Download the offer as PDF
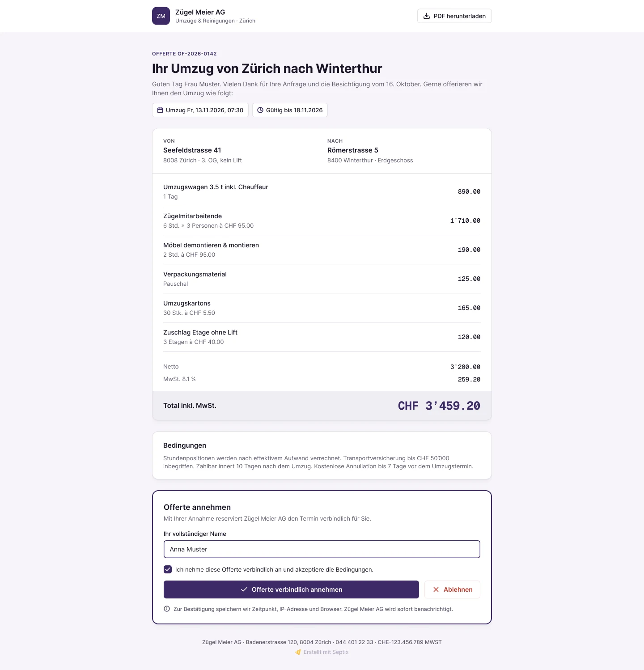Viewport: 644px width, 670px height. (454, 16)
